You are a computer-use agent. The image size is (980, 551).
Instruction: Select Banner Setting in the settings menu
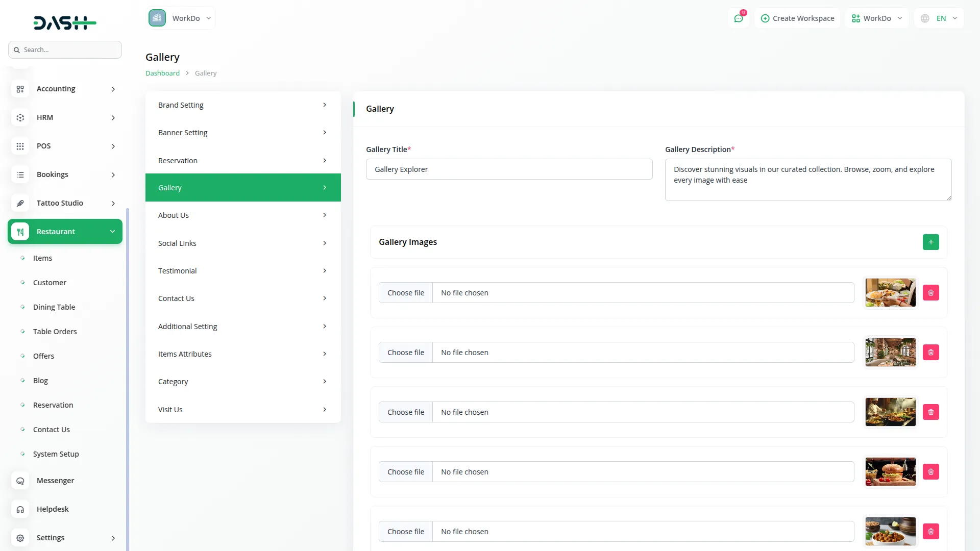[243, 132]
